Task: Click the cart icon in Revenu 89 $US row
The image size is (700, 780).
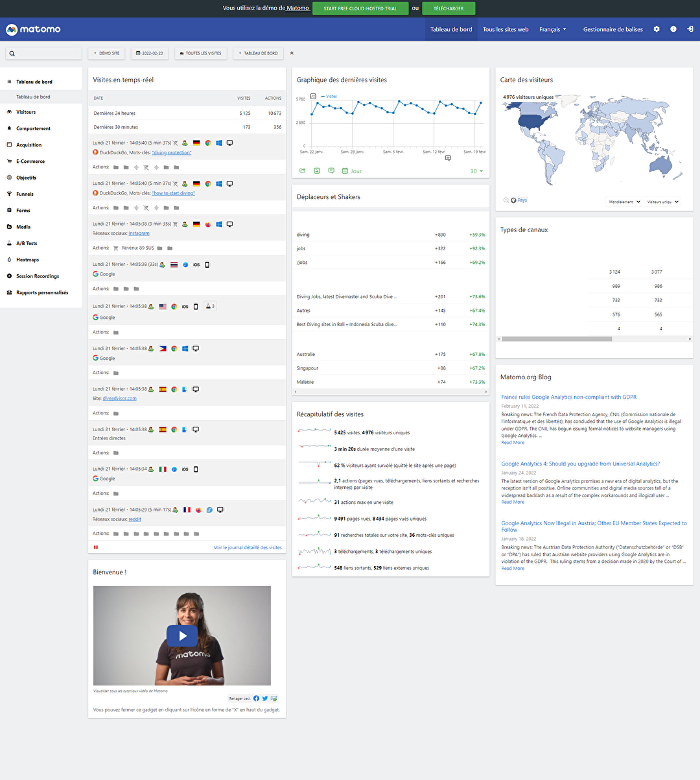Action: click(x=115, y=248)
